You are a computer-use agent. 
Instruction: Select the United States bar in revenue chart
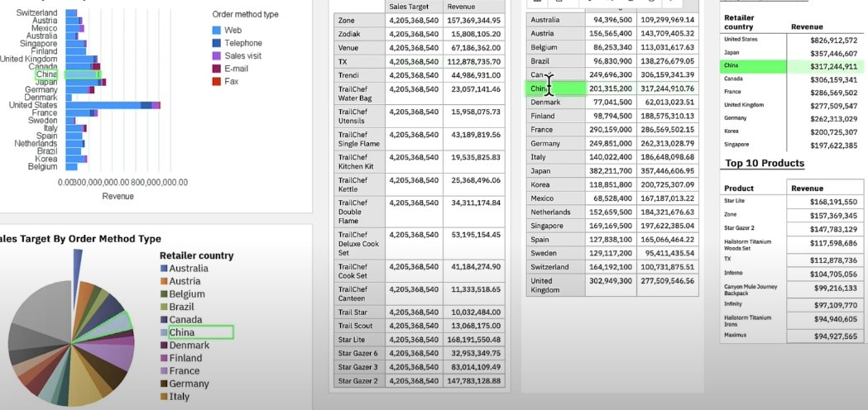point(113,105)
